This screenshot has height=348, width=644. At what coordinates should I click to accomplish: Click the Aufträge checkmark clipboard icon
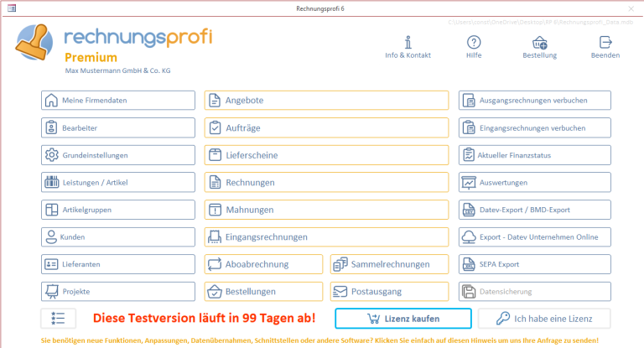point(215,127)
